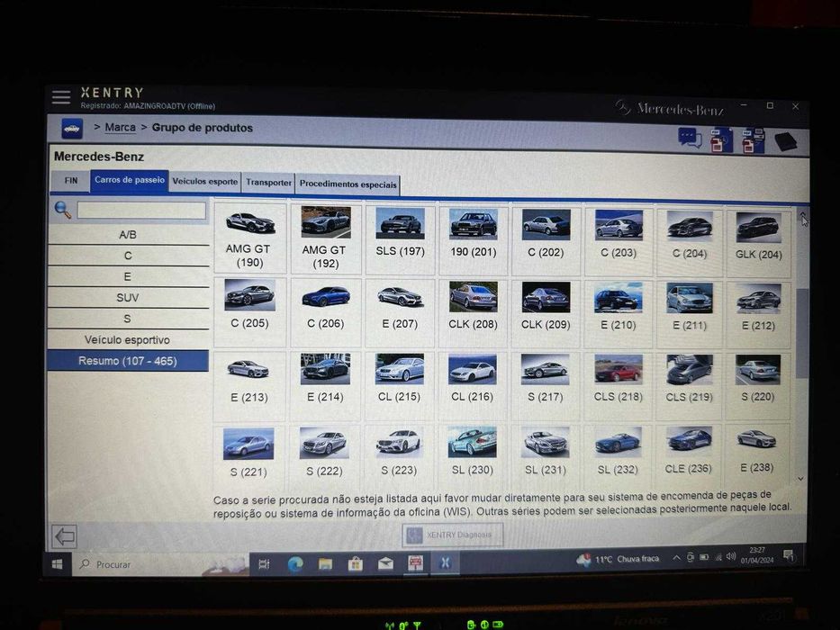
Task: Click the blue car home icon
Action: [72, 129]
